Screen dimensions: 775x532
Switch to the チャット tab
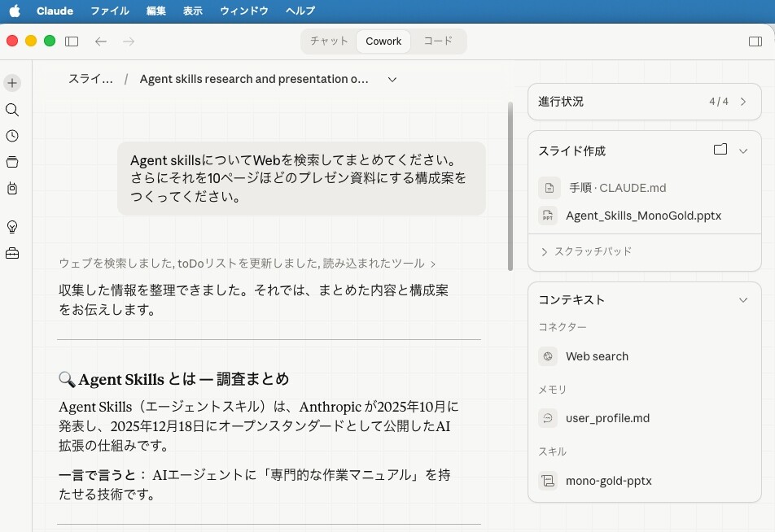(329, 41)
